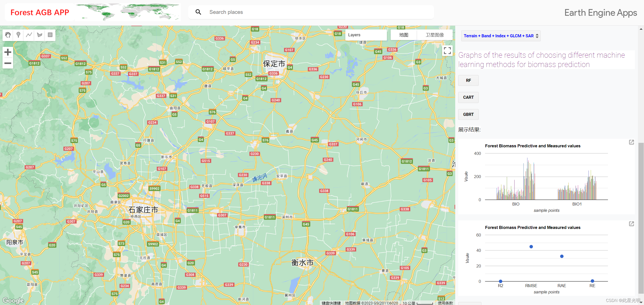Run the CART model
644x305 pixels.
coord(468,97)
